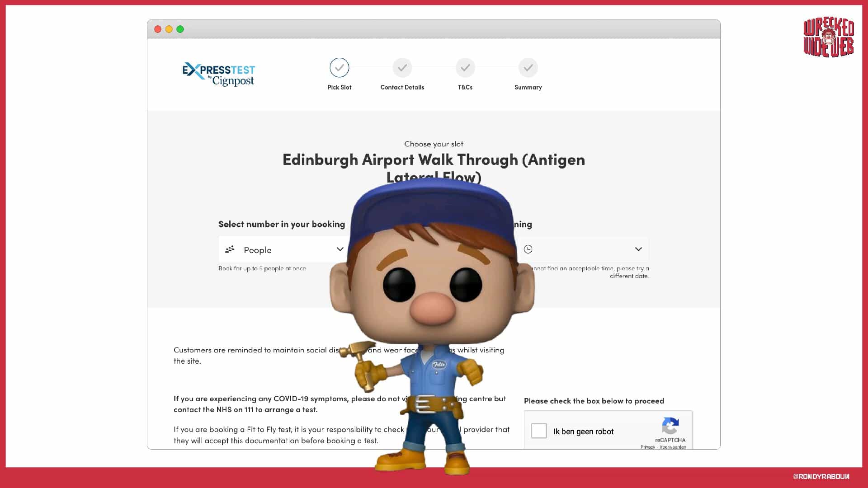Click the yellow minimize window button
This screenshot has height=488, width=868.
click(169, 29)
